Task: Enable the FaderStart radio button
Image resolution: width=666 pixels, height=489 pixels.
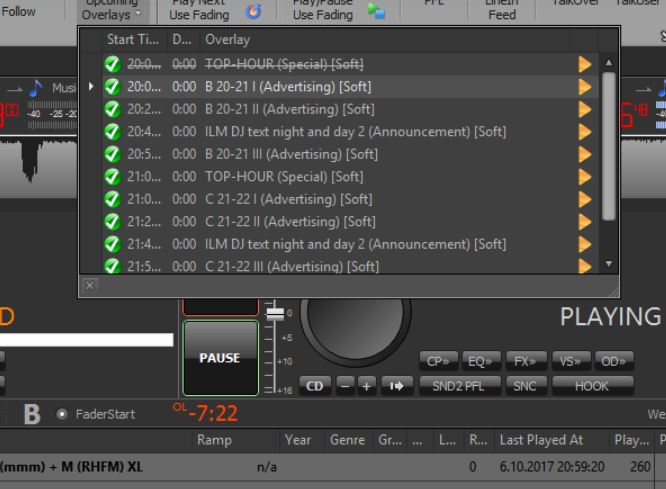Action: point(62,414)
